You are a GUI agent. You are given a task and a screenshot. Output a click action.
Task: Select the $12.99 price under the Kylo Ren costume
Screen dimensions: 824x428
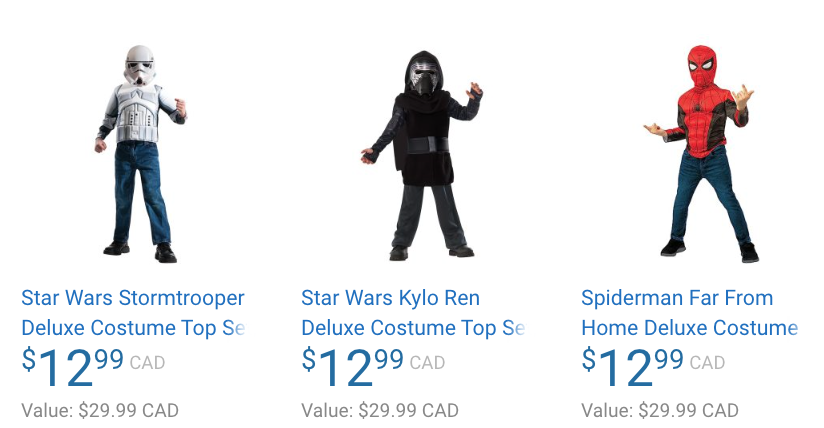point(352,365)
